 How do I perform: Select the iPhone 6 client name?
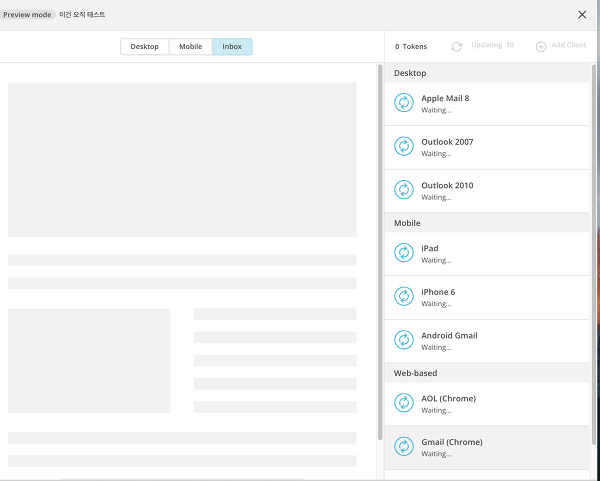[438, 292]
